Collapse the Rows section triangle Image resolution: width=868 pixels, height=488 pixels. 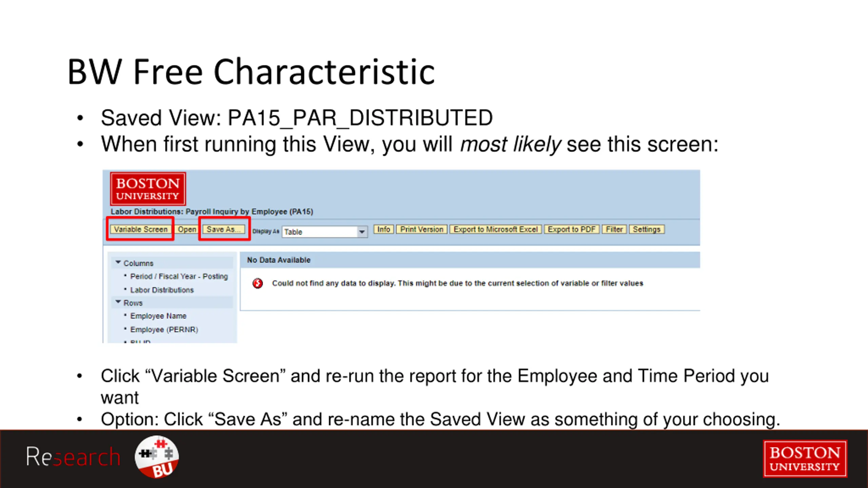118,302
